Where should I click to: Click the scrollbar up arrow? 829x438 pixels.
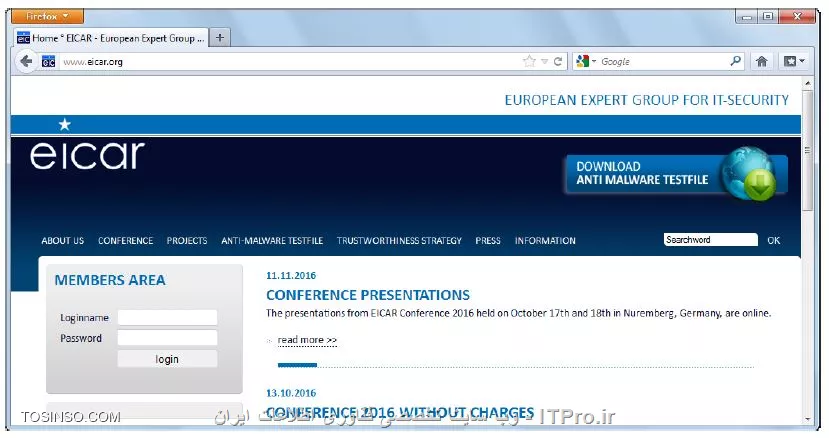pyautogui.click(x=807, y=83)
